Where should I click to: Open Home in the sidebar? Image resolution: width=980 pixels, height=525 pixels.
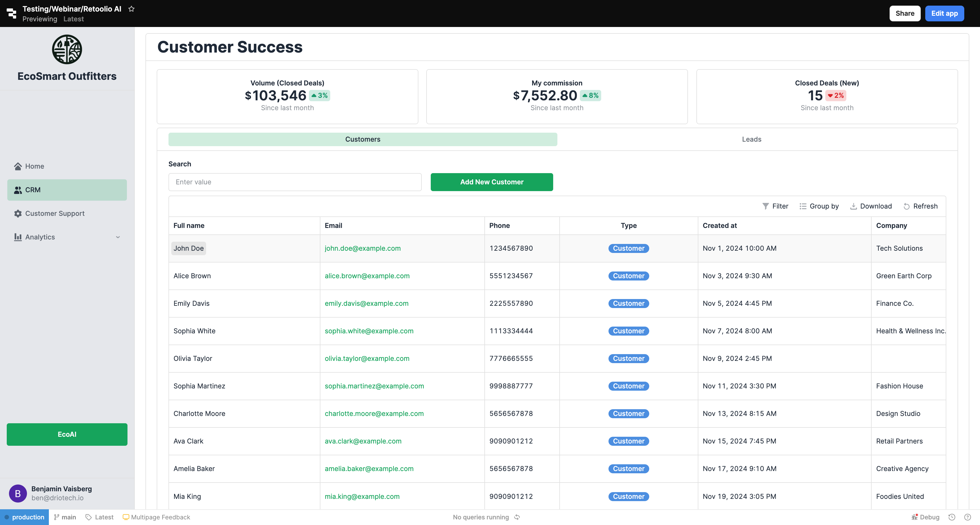[67, 166]
